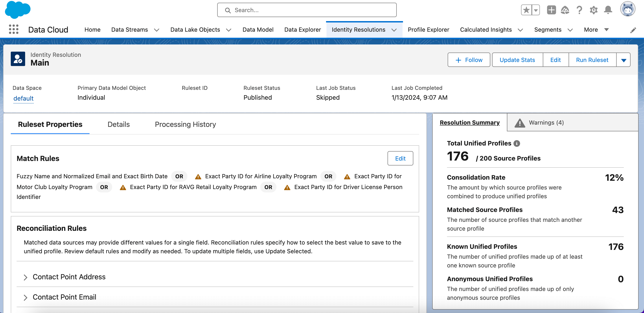This screenshot has width=644, height=313.
Task: Click the Edit button for Match Rules
Action: (400, 158)
